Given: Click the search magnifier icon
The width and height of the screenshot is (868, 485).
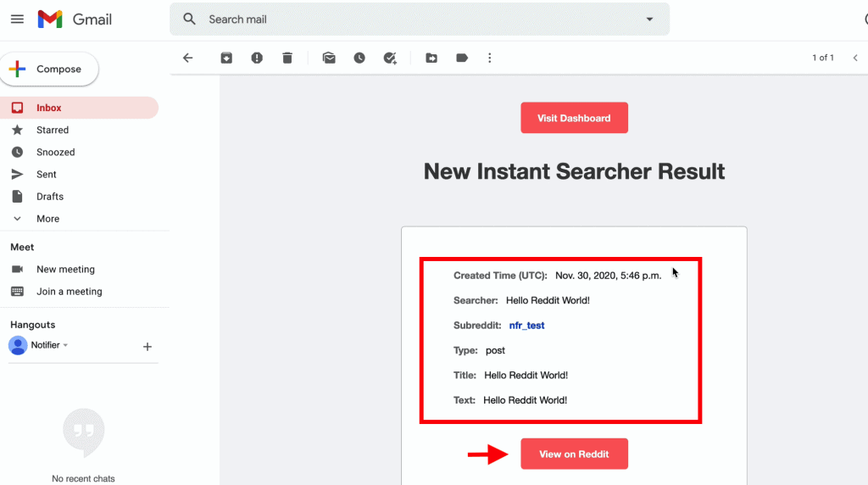Looking at the screenshot, I should coord(189,20).
